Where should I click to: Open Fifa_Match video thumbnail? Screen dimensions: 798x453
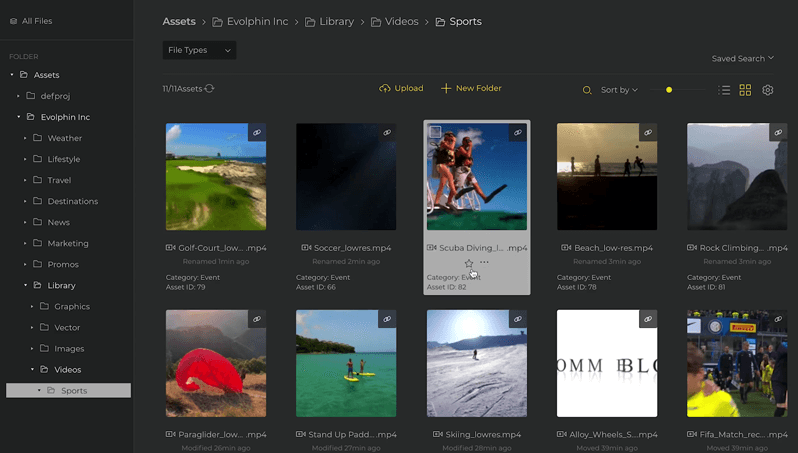click(737, 363)
